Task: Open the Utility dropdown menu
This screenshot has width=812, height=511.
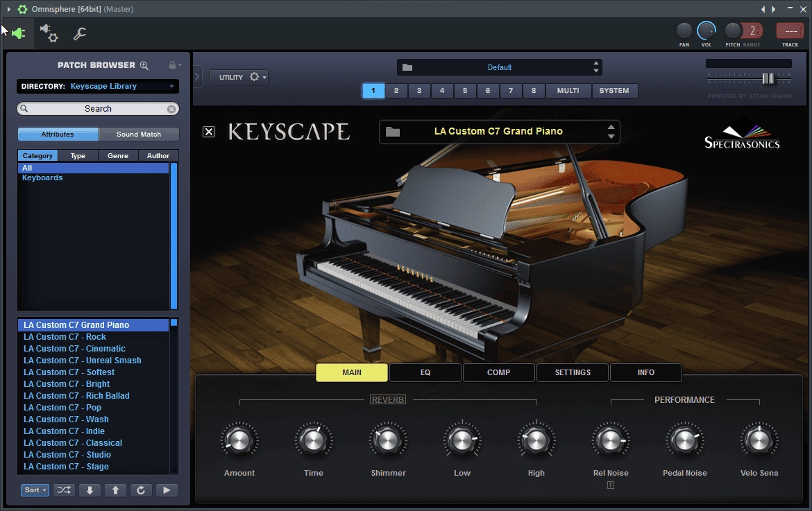Action: pyautogui.click(x=239, y=77)
